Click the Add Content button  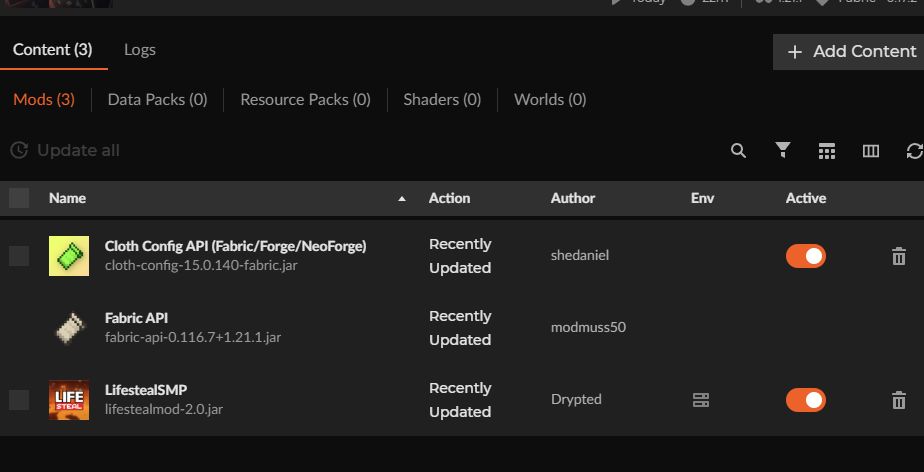[x=851, y=52]
